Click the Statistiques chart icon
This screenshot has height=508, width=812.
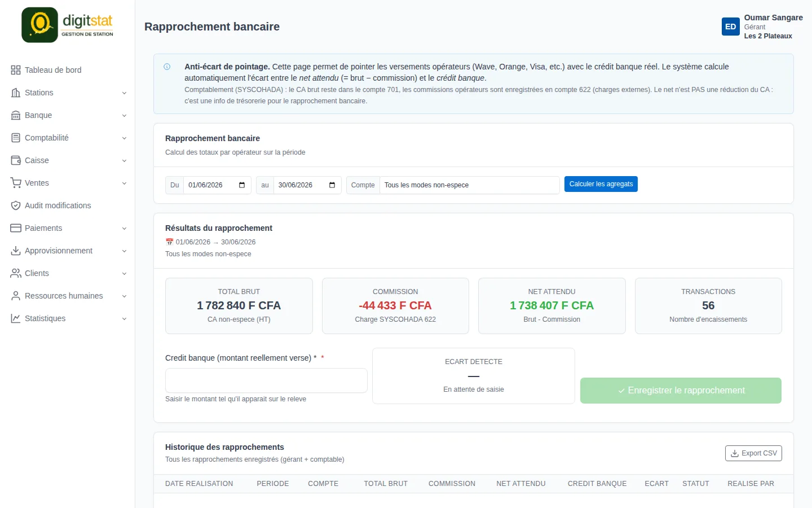[x=16, y=318]
